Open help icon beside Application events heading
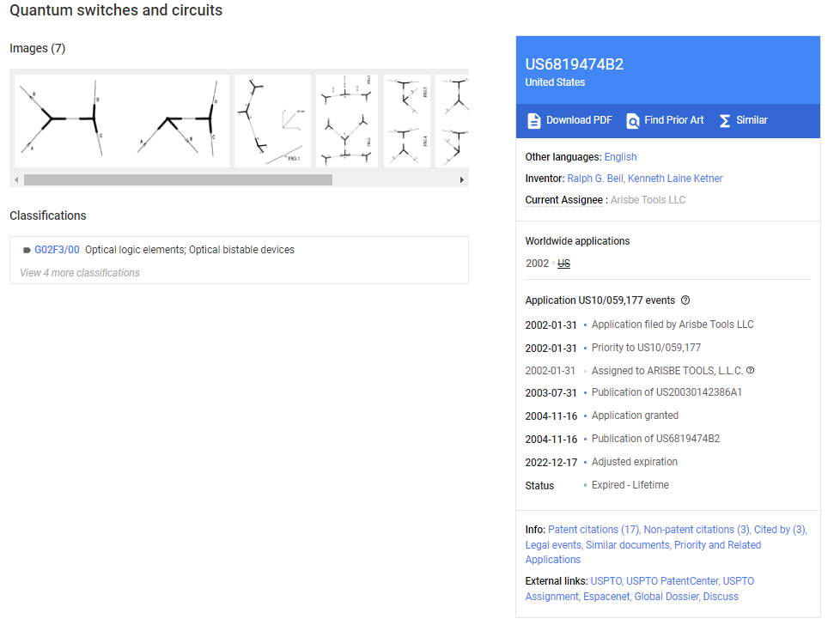 coord(685,300)
